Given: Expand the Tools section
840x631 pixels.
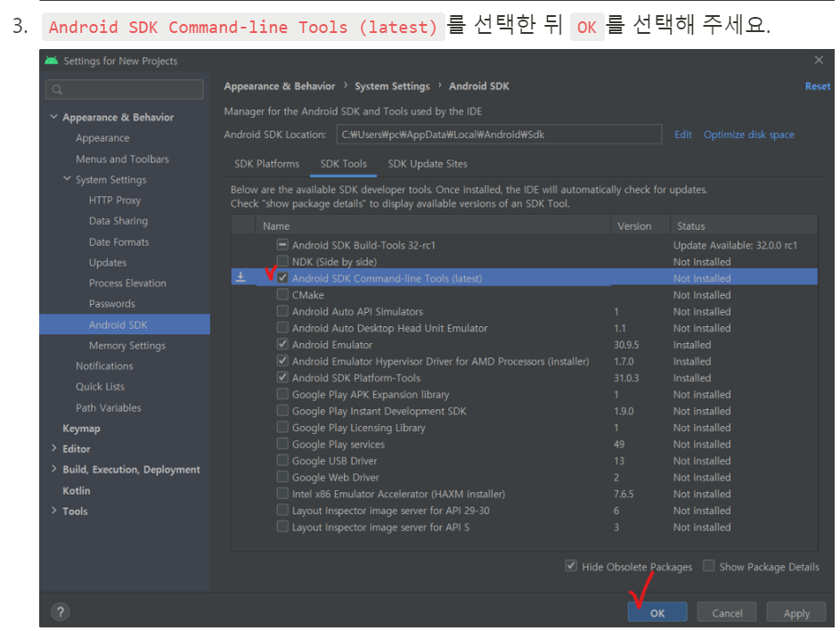Looking at the screenshot, I should click(53, 511).
